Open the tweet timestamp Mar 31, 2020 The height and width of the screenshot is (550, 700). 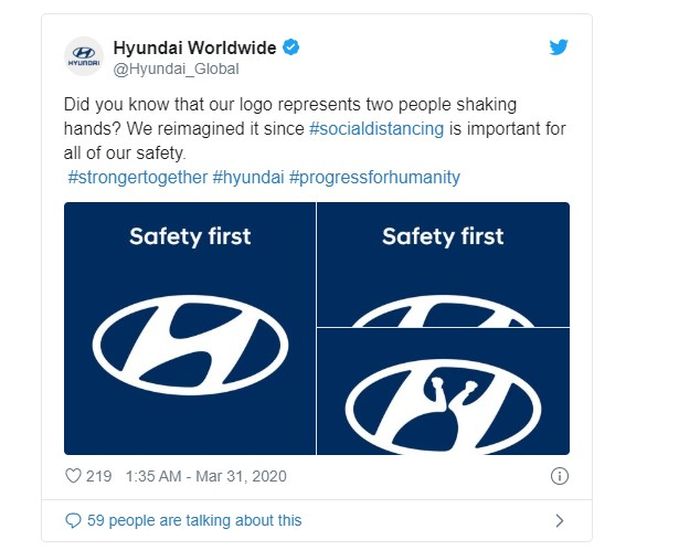tap(206, 476)
